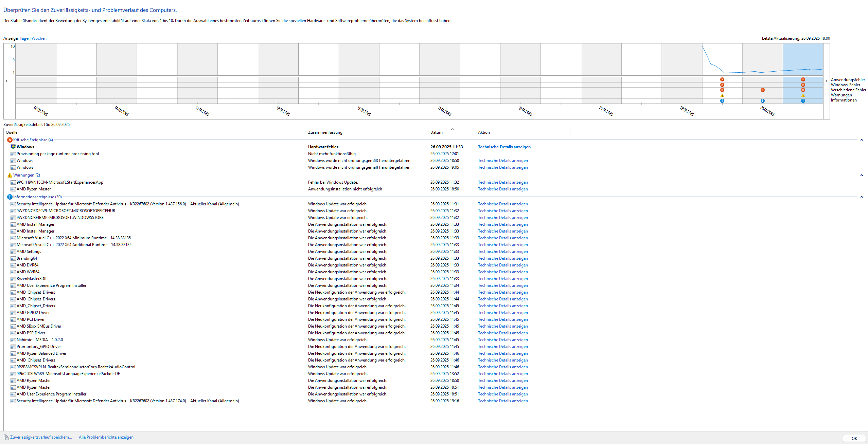This screenshot has width=868, height=444.
Task: Click the blue information icon in the 25.09.2025 chart column
Action: point(762,101)
